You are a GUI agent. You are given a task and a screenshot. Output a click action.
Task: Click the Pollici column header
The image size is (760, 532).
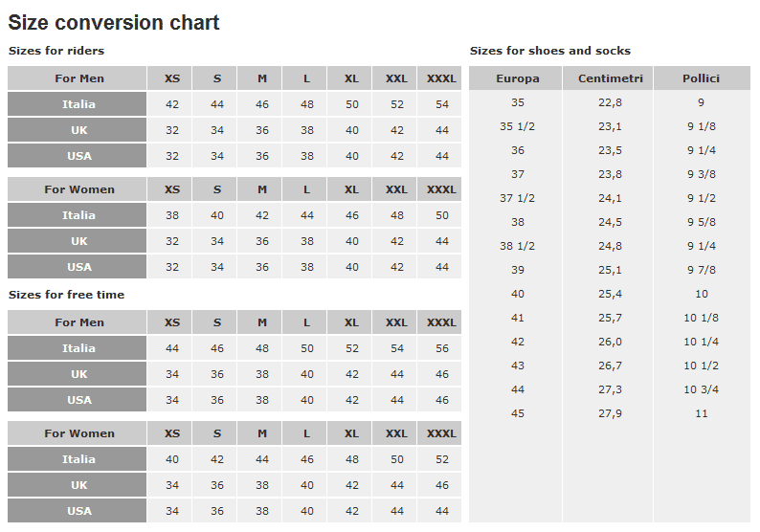point(701,78)
